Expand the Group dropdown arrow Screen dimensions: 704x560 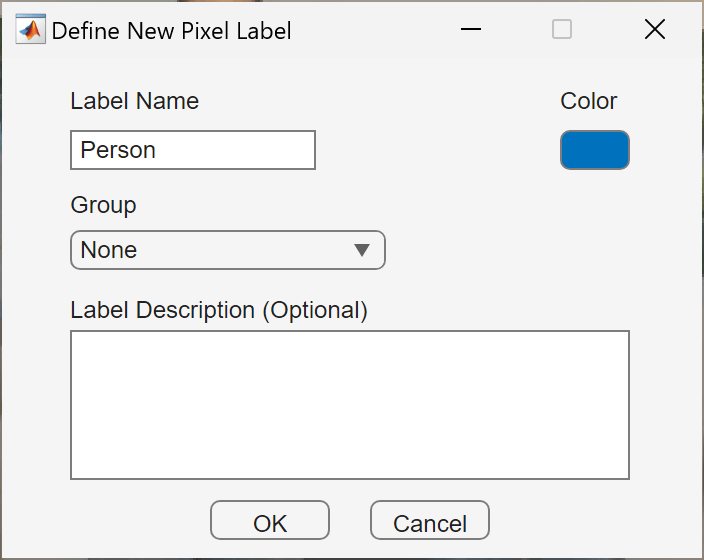point(362,250)
